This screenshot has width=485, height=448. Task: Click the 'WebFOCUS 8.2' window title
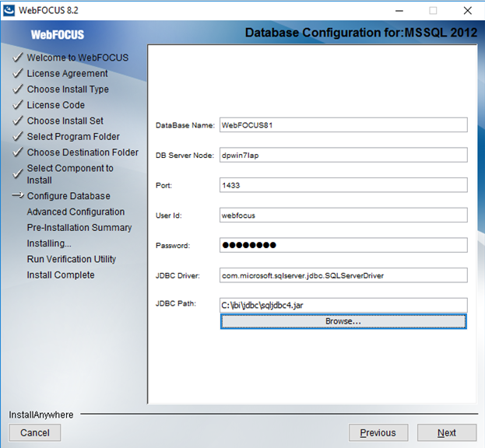48,11
